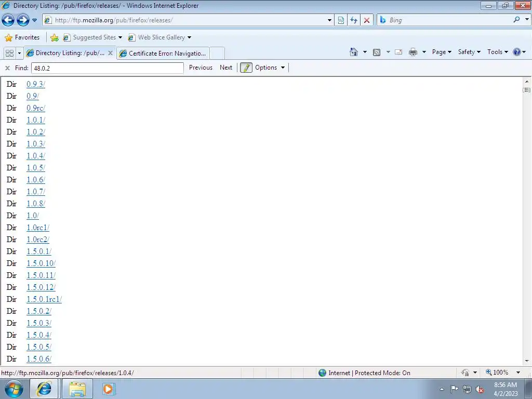This screenshot has height=399, width=532.
Task: Toggle the Compatibility View icon
Action: (341, 20)
